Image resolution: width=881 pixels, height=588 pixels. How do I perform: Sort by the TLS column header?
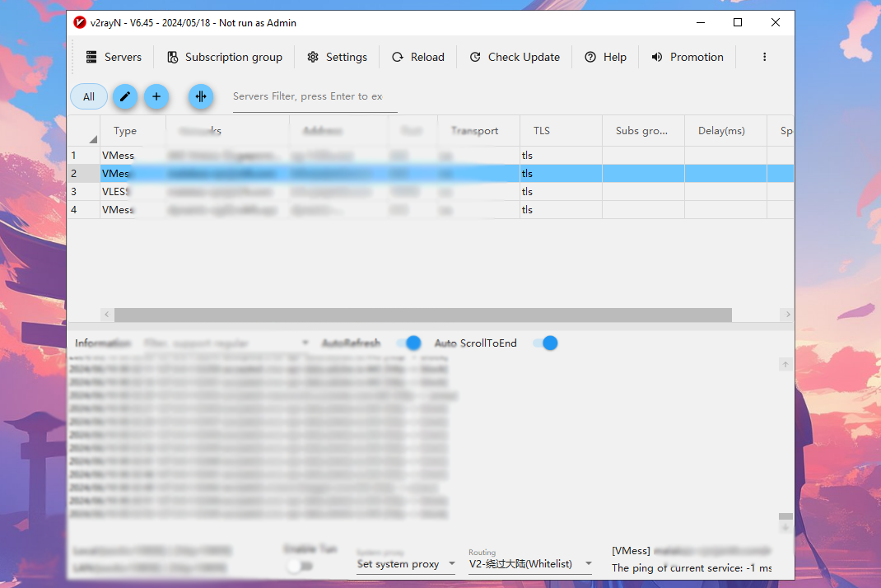point(561,130)
